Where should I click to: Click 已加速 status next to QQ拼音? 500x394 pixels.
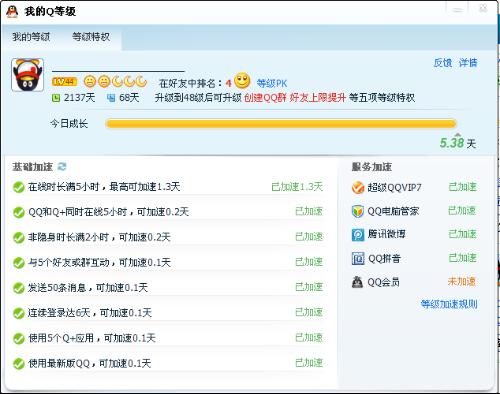(462, 258)
